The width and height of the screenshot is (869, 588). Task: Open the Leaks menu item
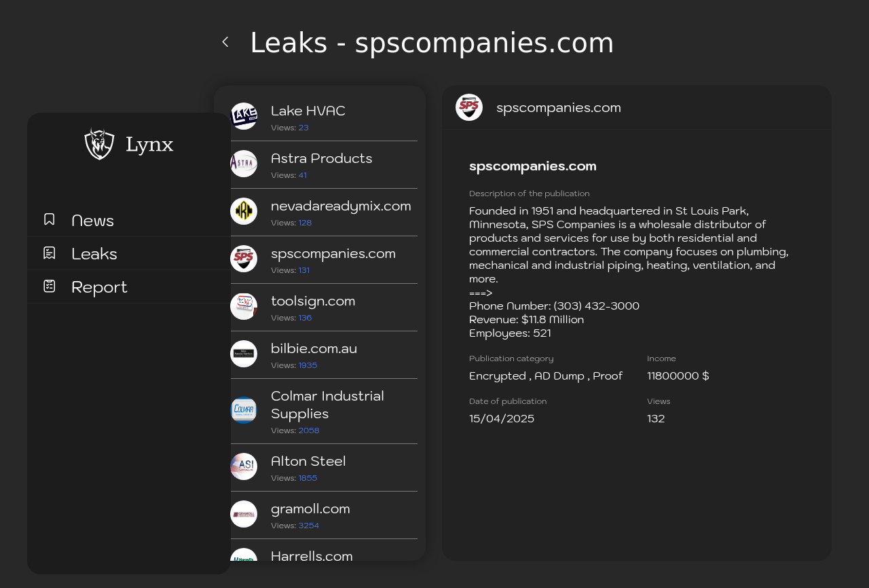129,253
